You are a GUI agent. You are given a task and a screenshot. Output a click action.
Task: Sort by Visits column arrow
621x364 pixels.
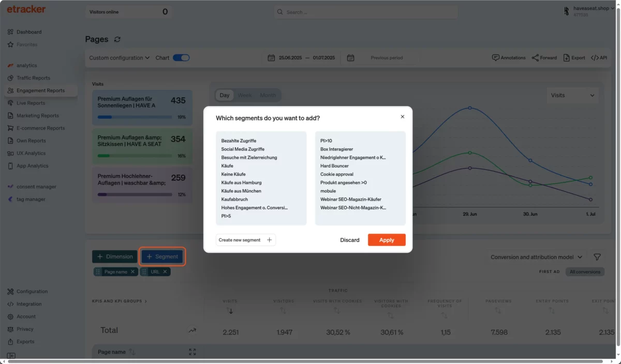230,311
